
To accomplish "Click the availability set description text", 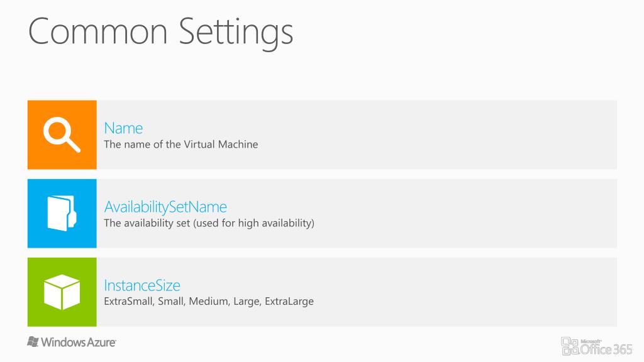I will [x=209, y=223].
